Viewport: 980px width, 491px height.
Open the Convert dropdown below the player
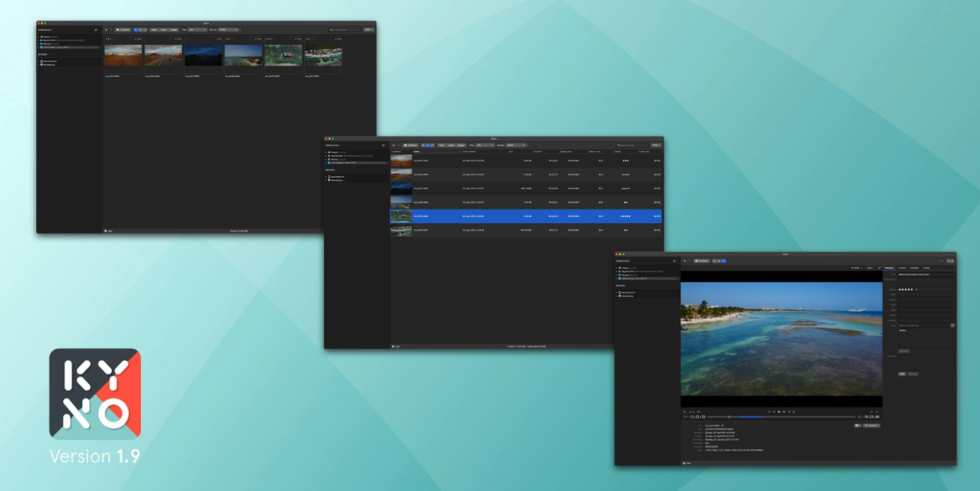pyautogui.click(x=872, y=425)
